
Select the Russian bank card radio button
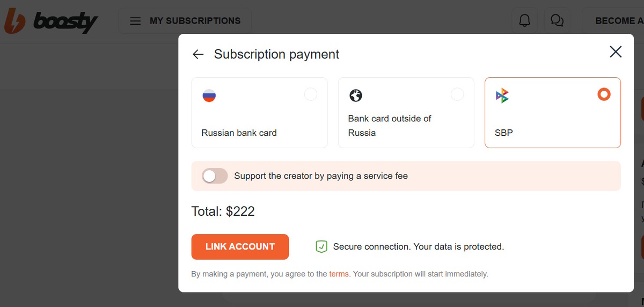point(310,94)
